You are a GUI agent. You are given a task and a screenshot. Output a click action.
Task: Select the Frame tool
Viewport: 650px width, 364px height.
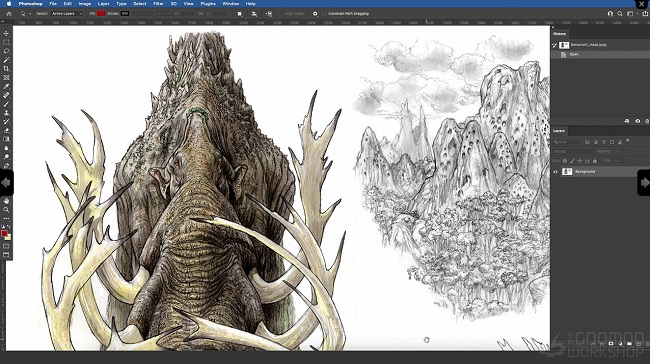[x=6, y=78]
